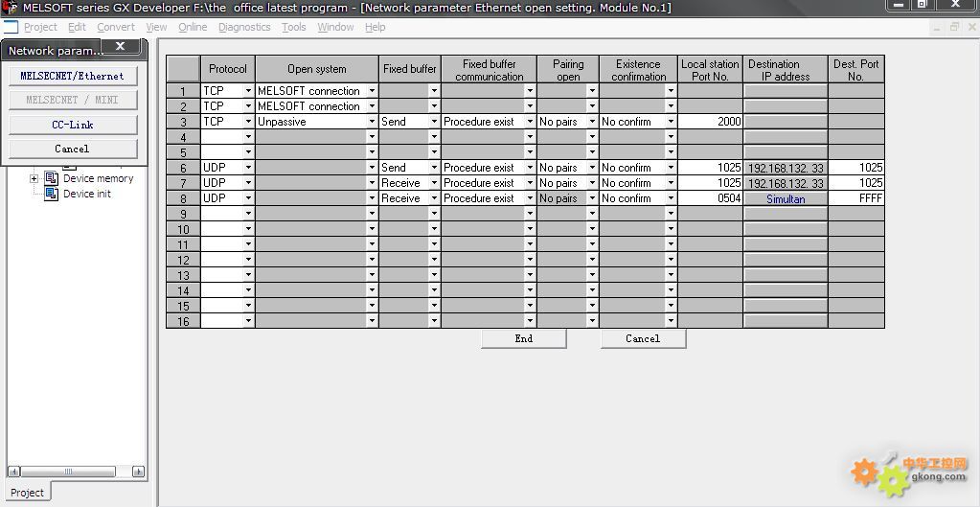Click Local station port 0504 field
Screen dimensions: 980x507
(x=711, y=198)
